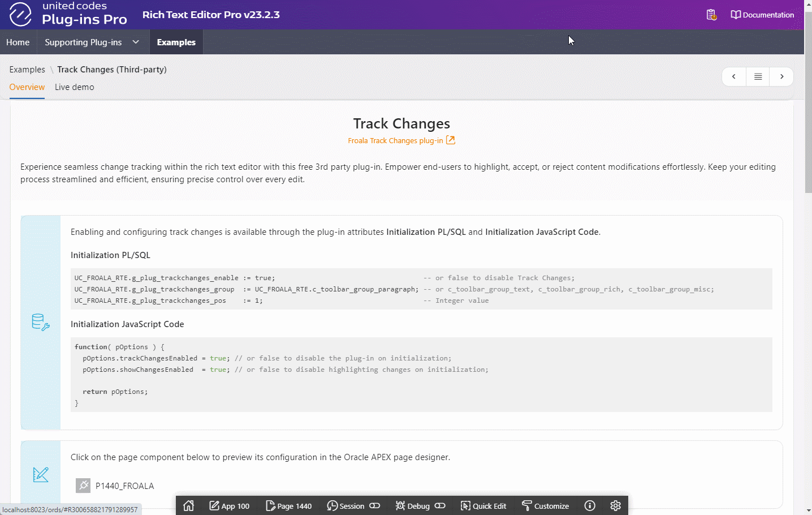Open the Documentation link
The width and height of the screenshot is (812, 515).
[x=762, y=15]
